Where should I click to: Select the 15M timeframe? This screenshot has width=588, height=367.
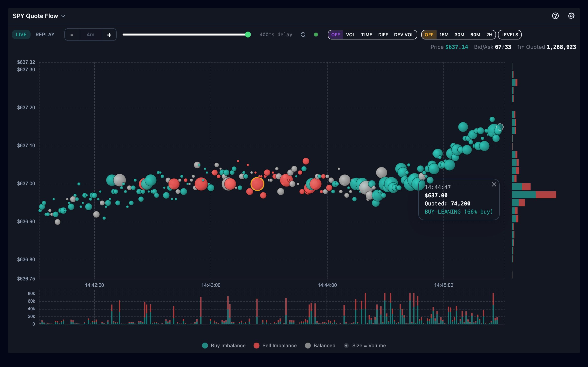pyautogui.click(x=444, y=35)
